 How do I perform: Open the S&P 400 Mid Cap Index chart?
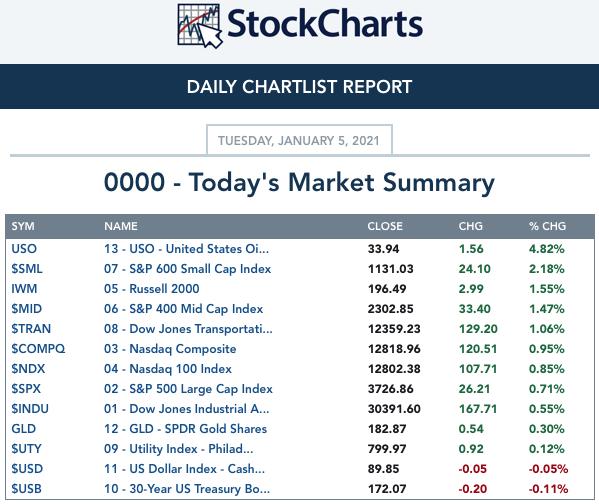point(183,309)
